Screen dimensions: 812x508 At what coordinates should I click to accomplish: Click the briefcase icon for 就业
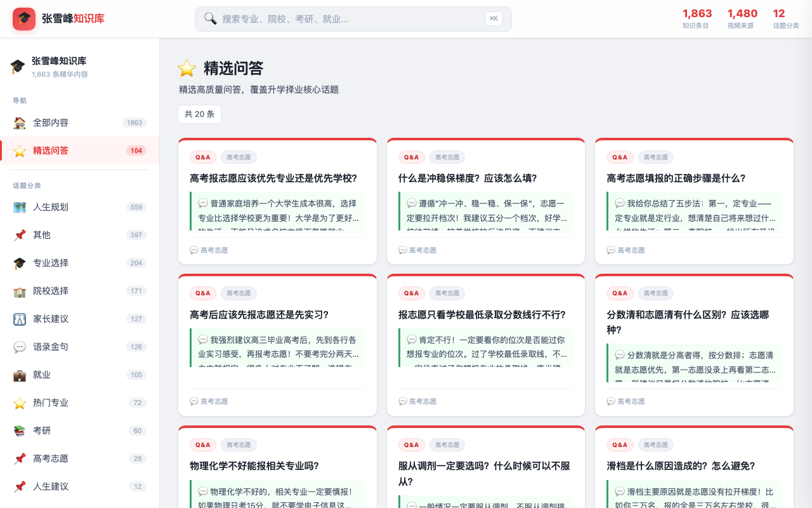point(20,375)
